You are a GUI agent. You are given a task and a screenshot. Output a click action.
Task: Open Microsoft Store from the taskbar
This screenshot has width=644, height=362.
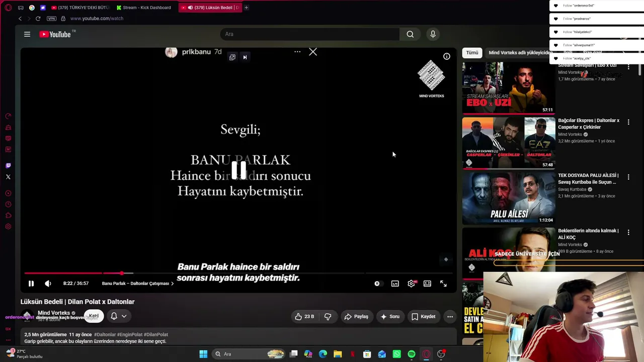coord(367,354)
